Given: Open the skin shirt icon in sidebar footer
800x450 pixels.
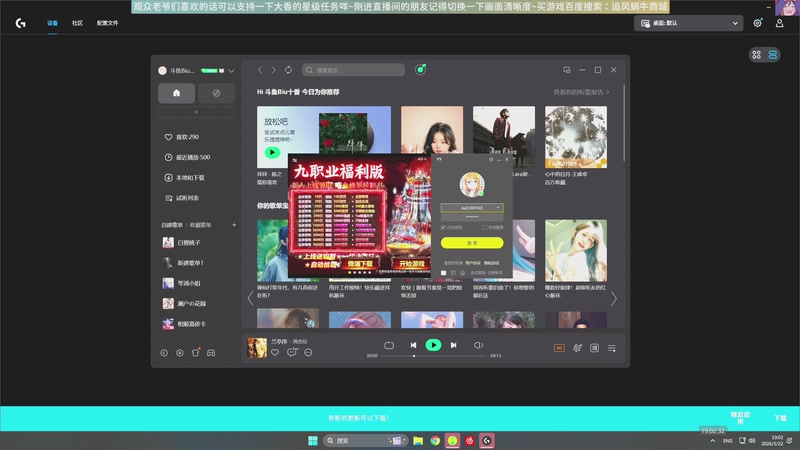Looking at the screenshot, I should tap(195, 353).
